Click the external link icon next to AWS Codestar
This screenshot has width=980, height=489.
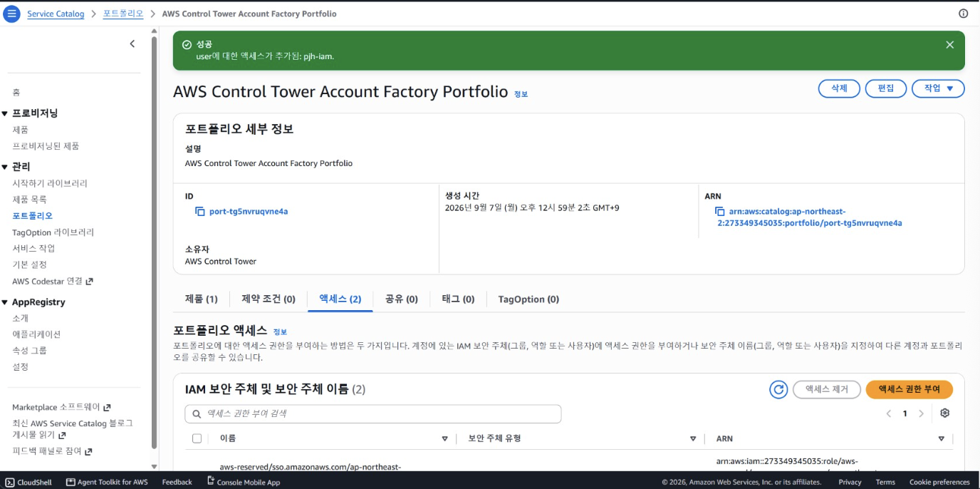pyautogui.click(x=90, y=282)
